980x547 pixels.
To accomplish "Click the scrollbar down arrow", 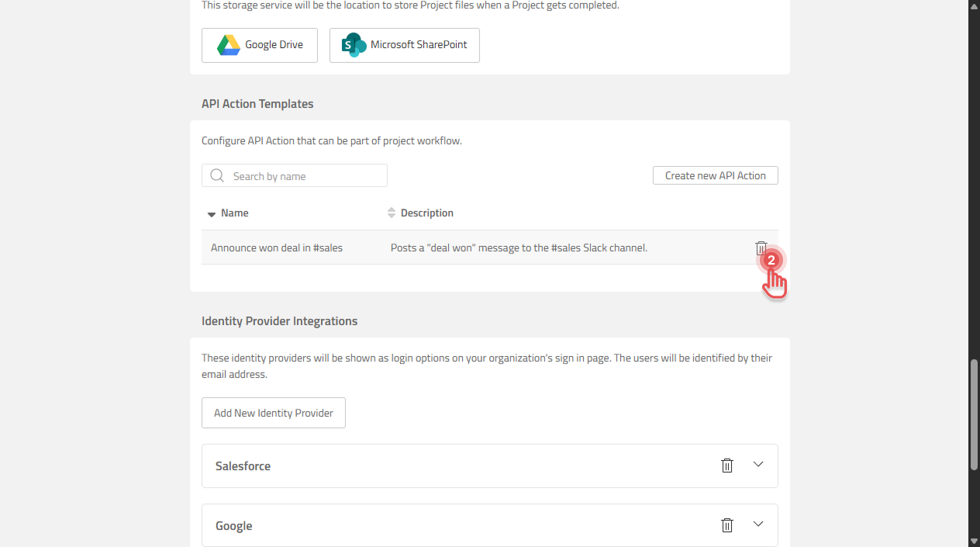I will tap(974, 541).
